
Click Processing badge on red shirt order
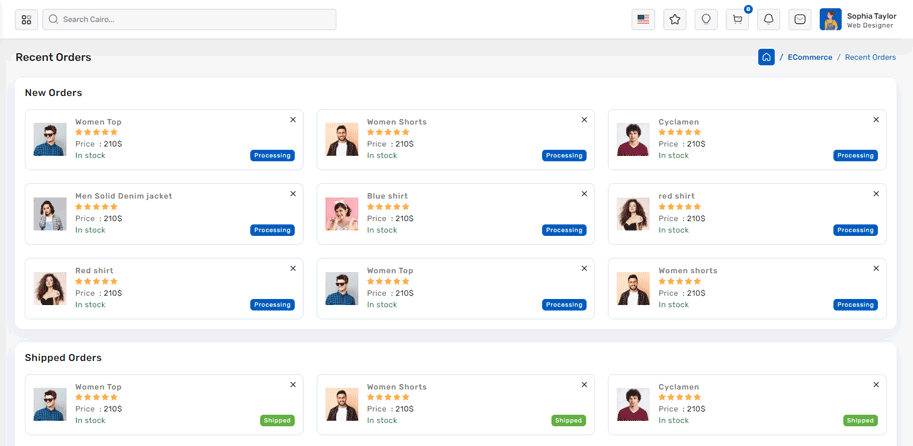point(855,230)
